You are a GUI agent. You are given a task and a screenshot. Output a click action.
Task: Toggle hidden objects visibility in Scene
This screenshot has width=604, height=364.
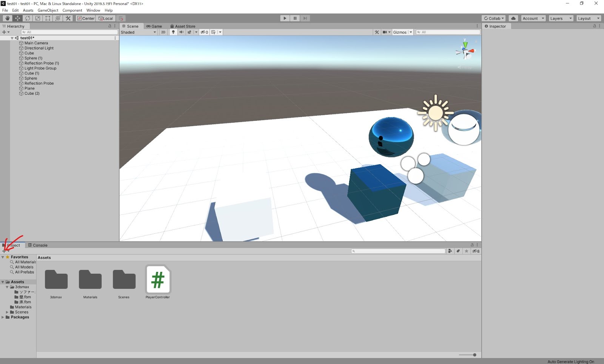tap(204, 32)
